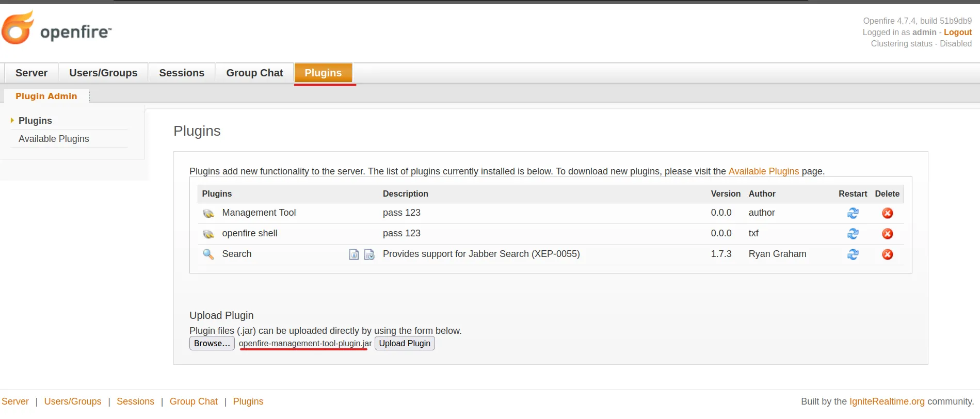Delete the Management Tool plugin
980x419 pixels.
(x=887, y=213)
